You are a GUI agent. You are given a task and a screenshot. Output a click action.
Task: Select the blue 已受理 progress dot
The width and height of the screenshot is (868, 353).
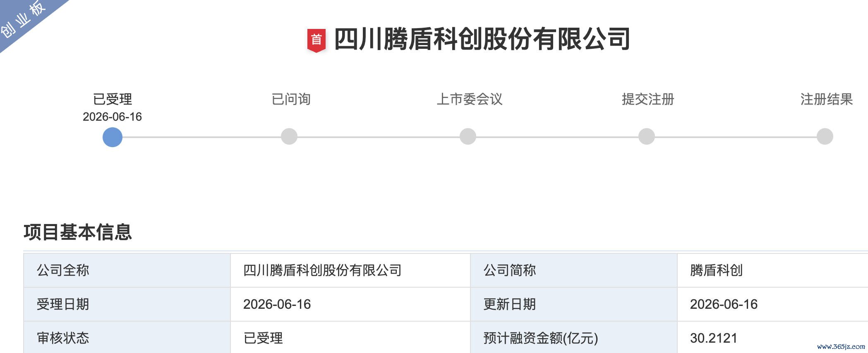tap(113, 137)
